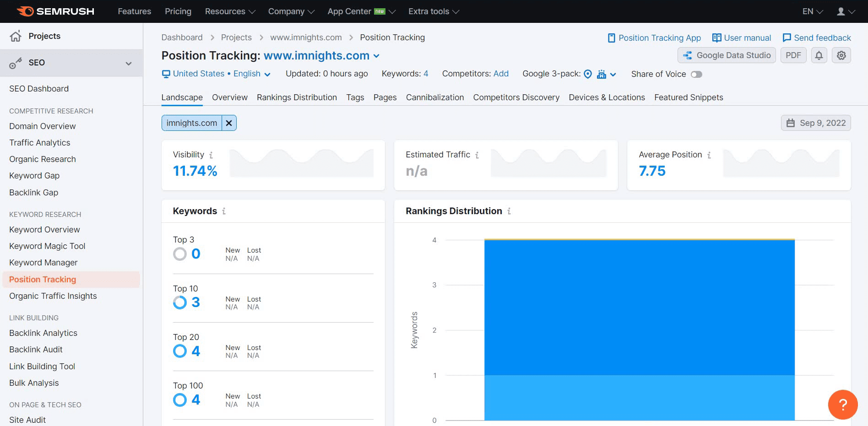Click the notification bell icon
Viewport: 868px width, 426px height.
(819, 55)
